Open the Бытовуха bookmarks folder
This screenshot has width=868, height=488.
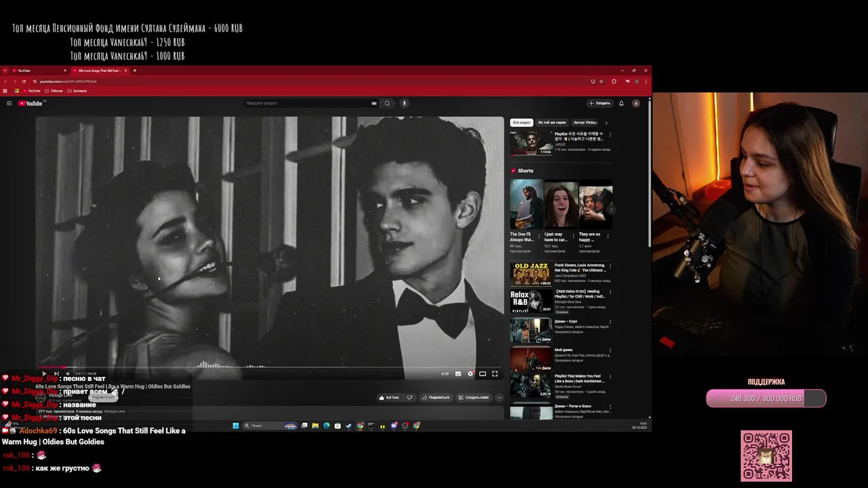pyautogui.click(x=77, y=91)
